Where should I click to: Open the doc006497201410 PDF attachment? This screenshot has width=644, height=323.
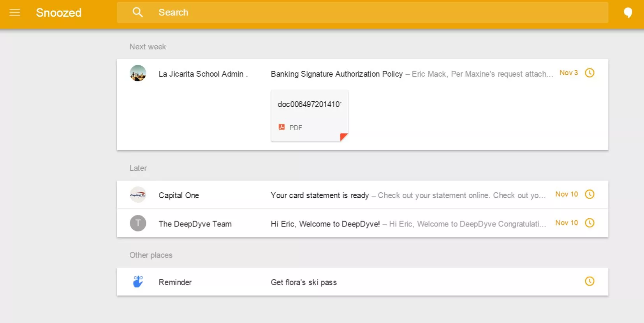(x=310, y=115)
